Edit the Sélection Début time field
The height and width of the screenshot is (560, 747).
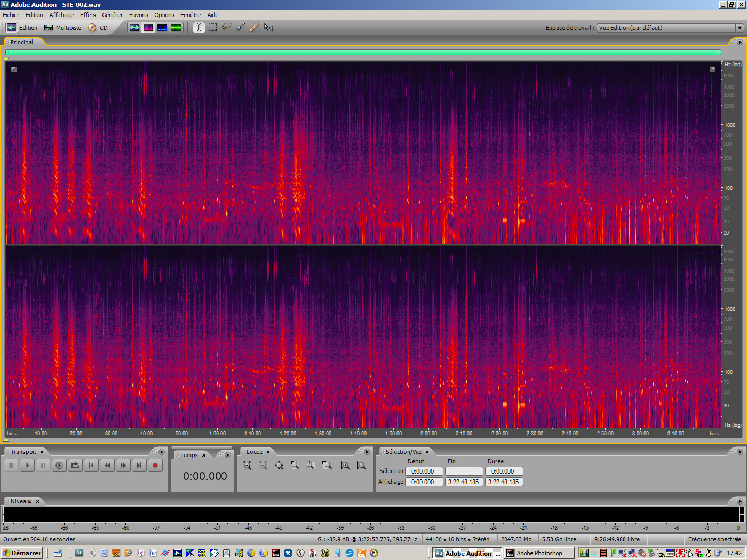click(x=424, y=471)
